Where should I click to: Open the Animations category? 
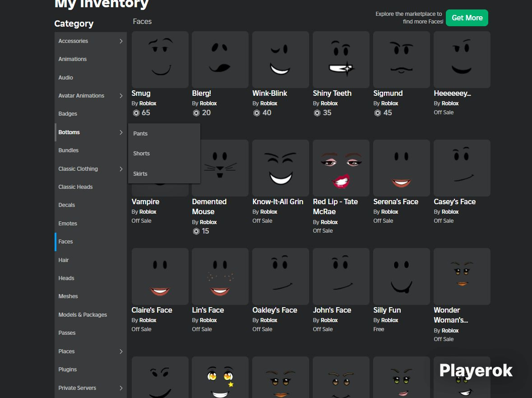91,59
